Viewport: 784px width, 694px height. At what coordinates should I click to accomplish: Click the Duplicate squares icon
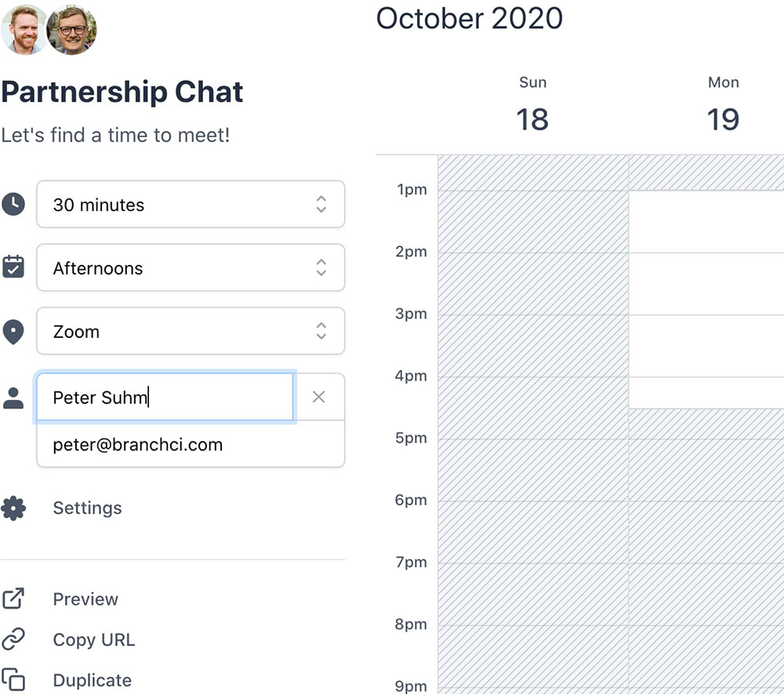tap(13, 680)
